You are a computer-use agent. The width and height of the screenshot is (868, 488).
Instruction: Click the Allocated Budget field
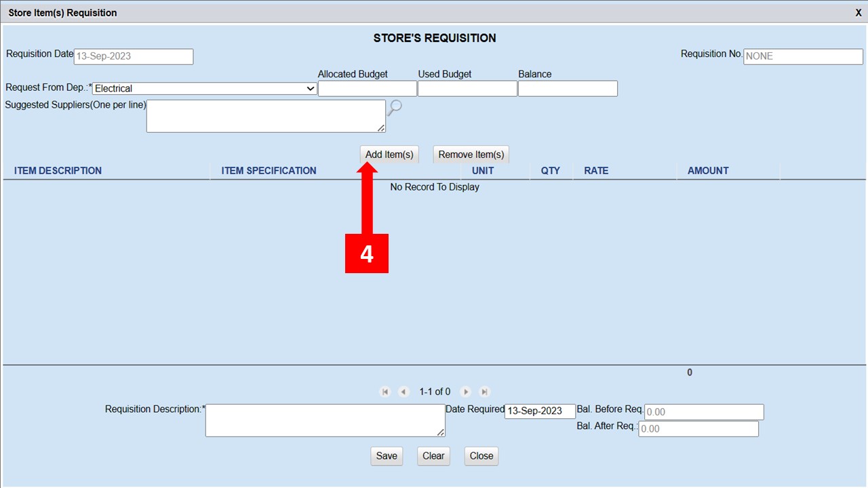click(367, 89)
